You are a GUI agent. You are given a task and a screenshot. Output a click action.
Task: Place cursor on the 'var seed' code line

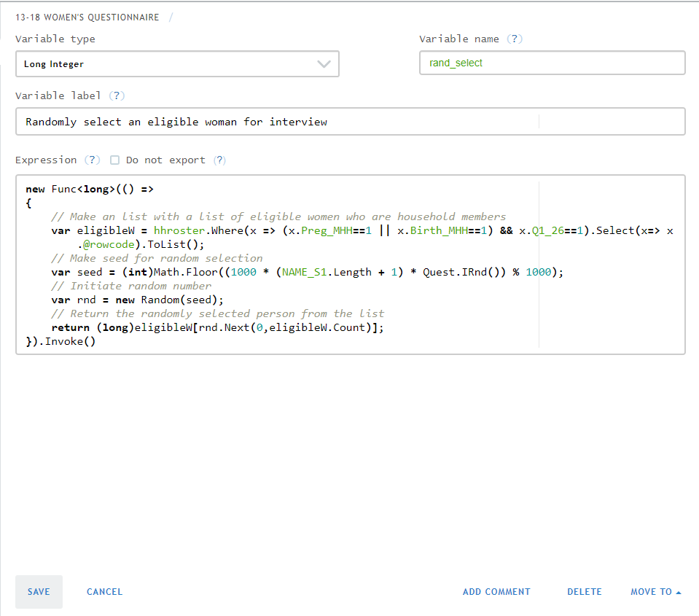306,272
